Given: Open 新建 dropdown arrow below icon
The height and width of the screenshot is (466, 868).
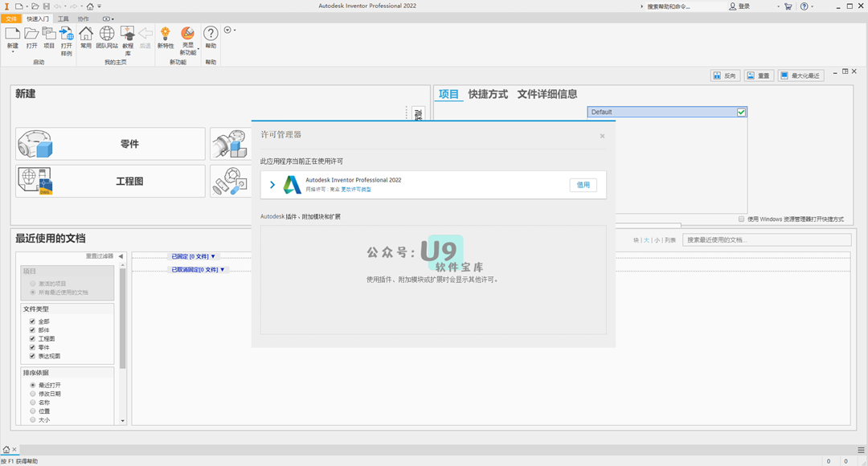Looking at the screenshot, I should pos(12,52).
